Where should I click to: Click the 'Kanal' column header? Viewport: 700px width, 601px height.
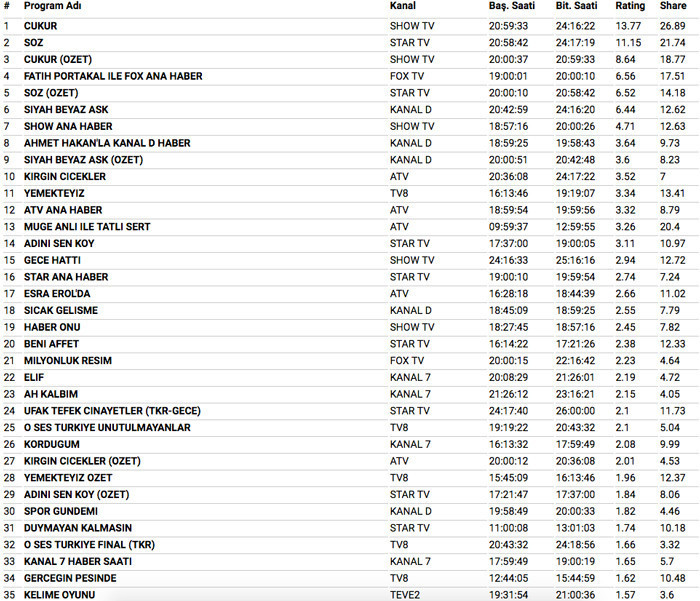point(403,6)
